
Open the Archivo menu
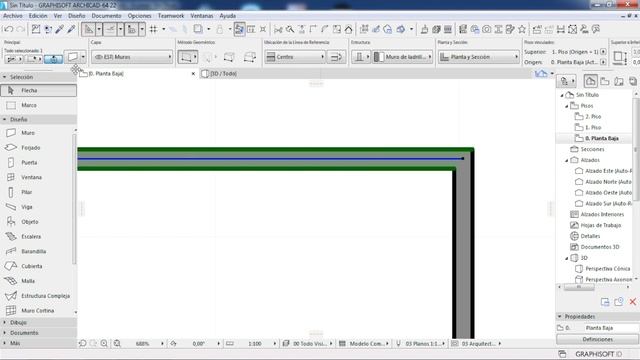click(x=13, y=16)
